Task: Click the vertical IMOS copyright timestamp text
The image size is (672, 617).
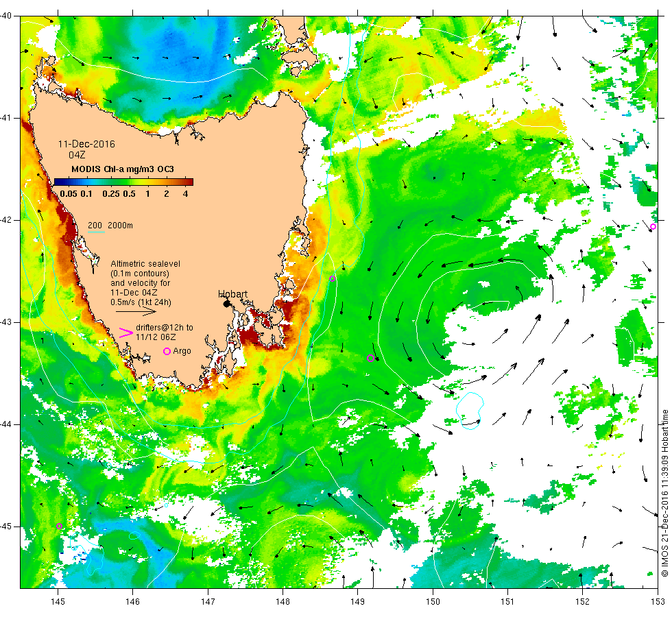Action: pyautogui.click(x=664, y=493)
